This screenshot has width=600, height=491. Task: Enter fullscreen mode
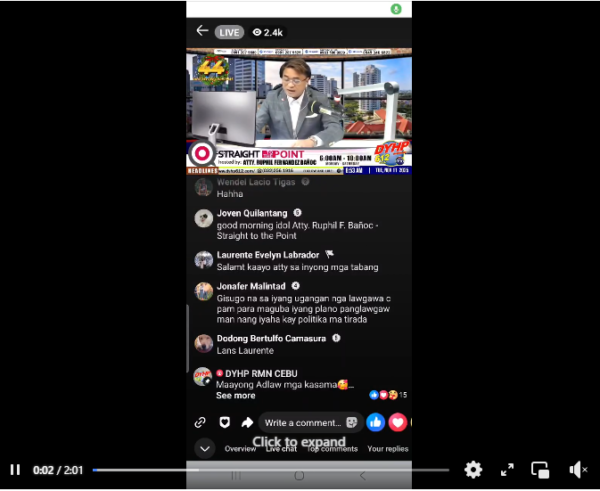coord(507,469)
